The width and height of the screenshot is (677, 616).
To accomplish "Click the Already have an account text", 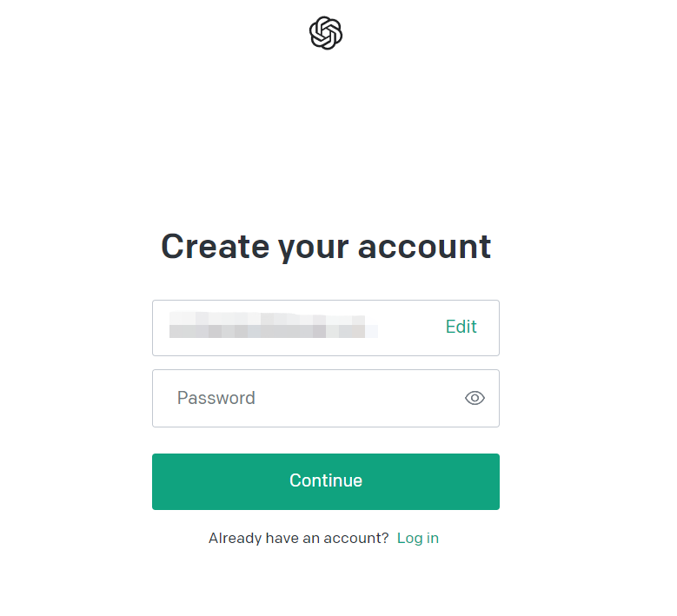I will pyautogui.click(x=299, y=538).
